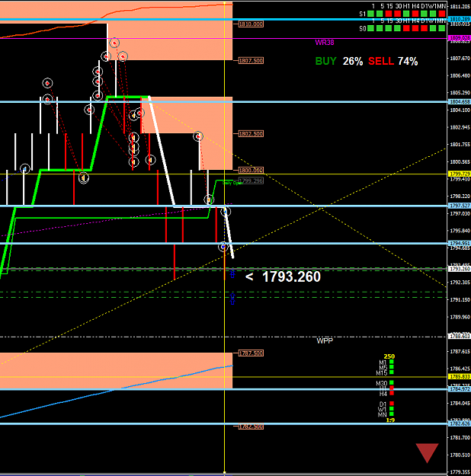This screenshot has width=471, height=476.
Task: Click the S0 row green square under W1
Action: (x=433, y=28)
